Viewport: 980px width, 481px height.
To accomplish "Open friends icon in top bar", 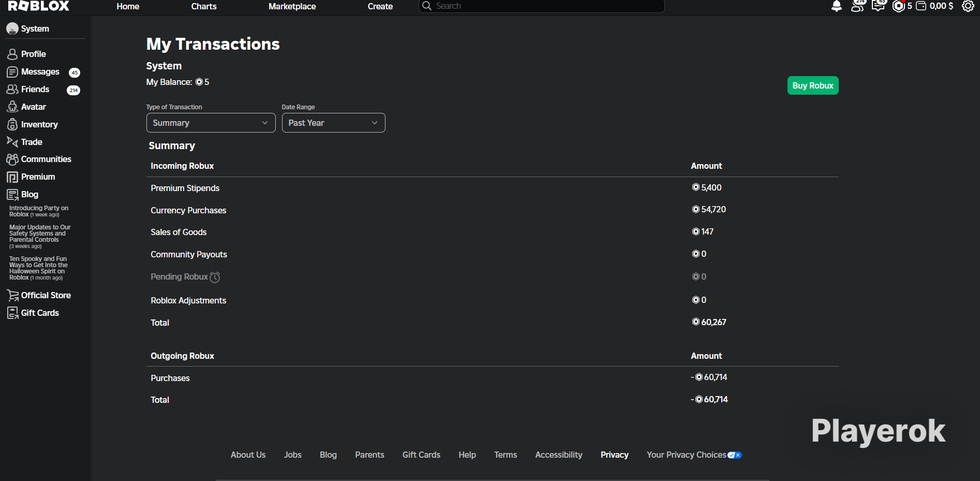I will [x=857, y=6].
